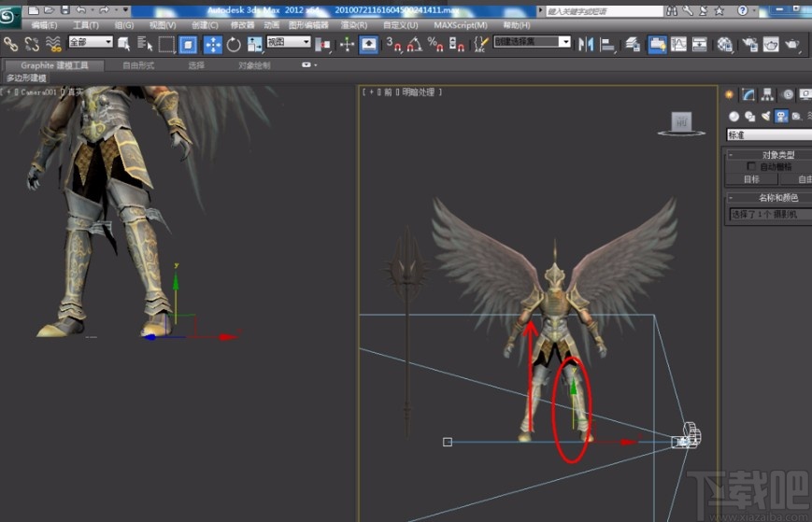Open the Curve Editor
This screenshot has width=812, height=522.
pyautogui.click(x=678, y=45)
